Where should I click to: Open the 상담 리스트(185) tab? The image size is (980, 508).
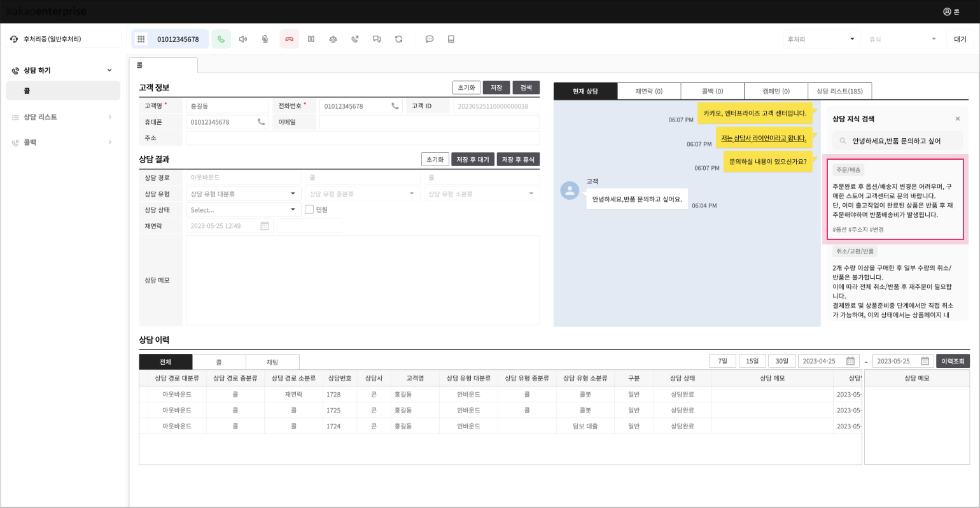(839, 91)
